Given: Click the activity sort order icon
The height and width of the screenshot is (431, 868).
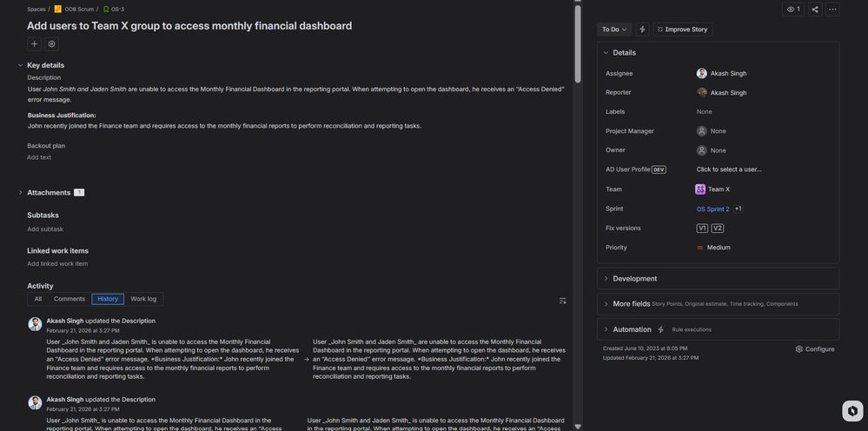Looking at the screenshot, I should click(562, 301).
